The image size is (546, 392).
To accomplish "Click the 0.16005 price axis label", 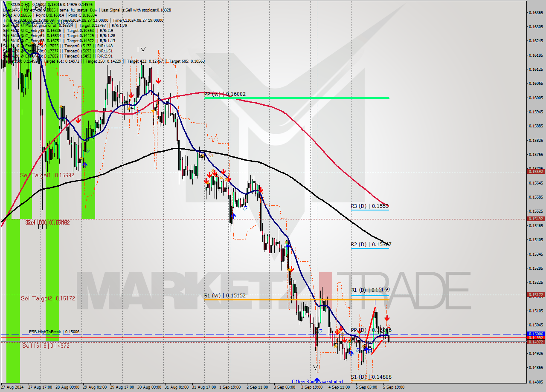I will (536, 98).
